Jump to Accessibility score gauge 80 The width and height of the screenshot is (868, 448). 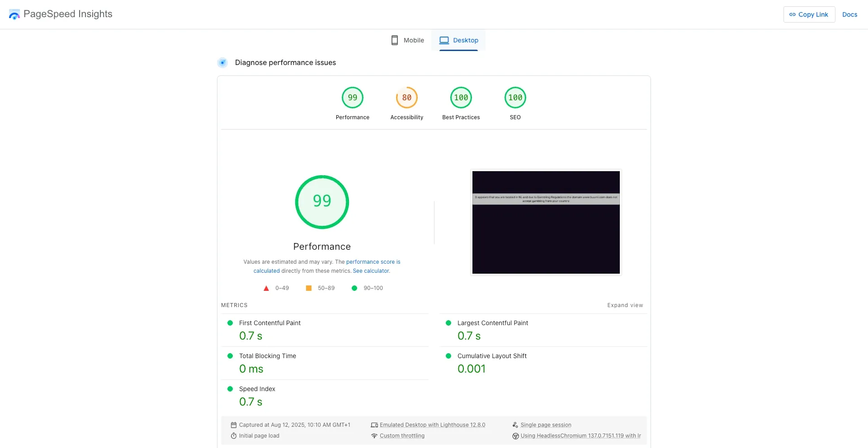click(x=406, y=98)
